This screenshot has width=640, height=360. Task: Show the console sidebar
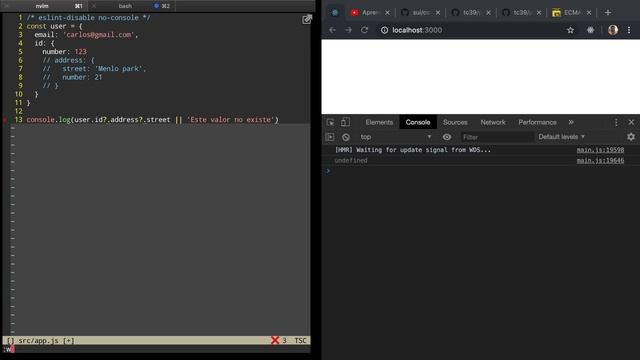coord(330,137)
